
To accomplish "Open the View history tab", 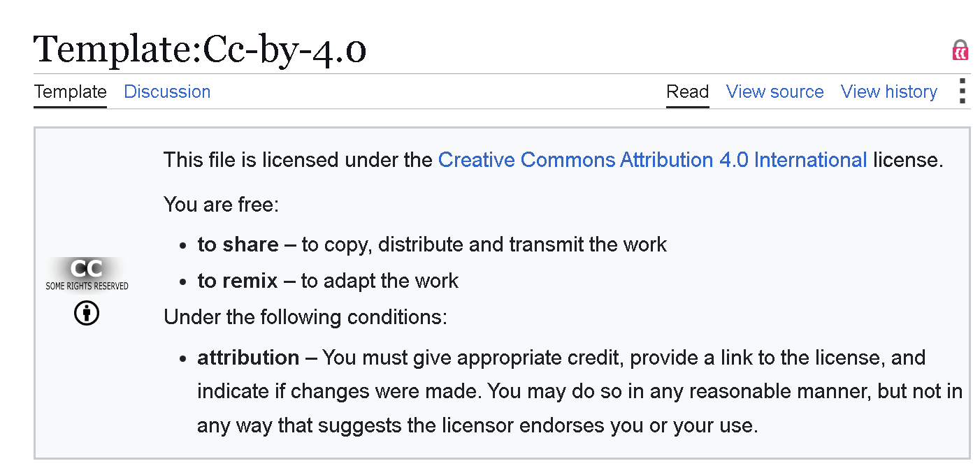I will tap(889, 92).
